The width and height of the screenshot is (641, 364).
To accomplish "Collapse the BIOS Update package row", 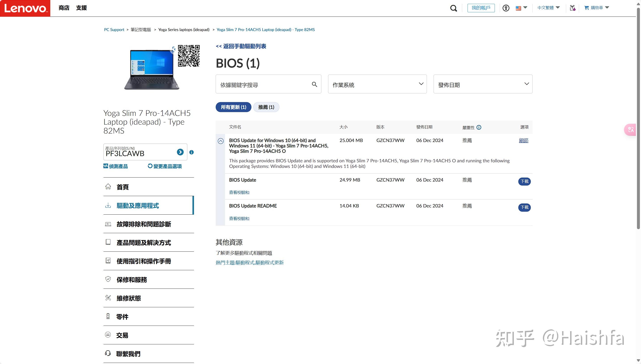I will point(220,141).
